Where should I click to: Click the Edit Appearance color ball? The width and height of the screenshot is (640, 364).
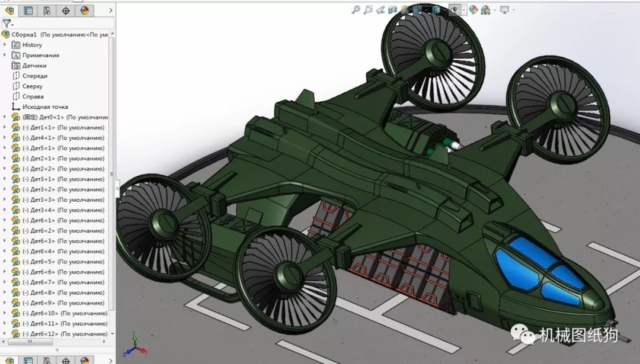tap(473, 10)
